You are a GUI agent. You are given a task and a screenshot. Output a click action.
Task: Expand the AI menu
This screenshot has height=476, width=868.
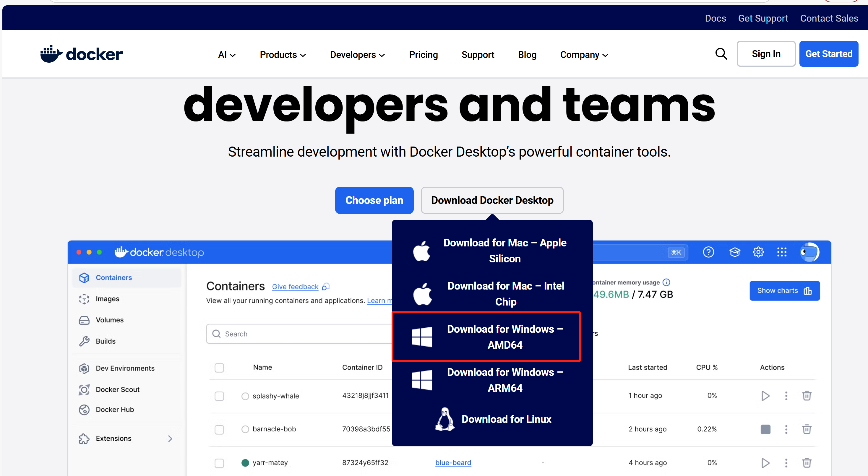coord(227,55)
